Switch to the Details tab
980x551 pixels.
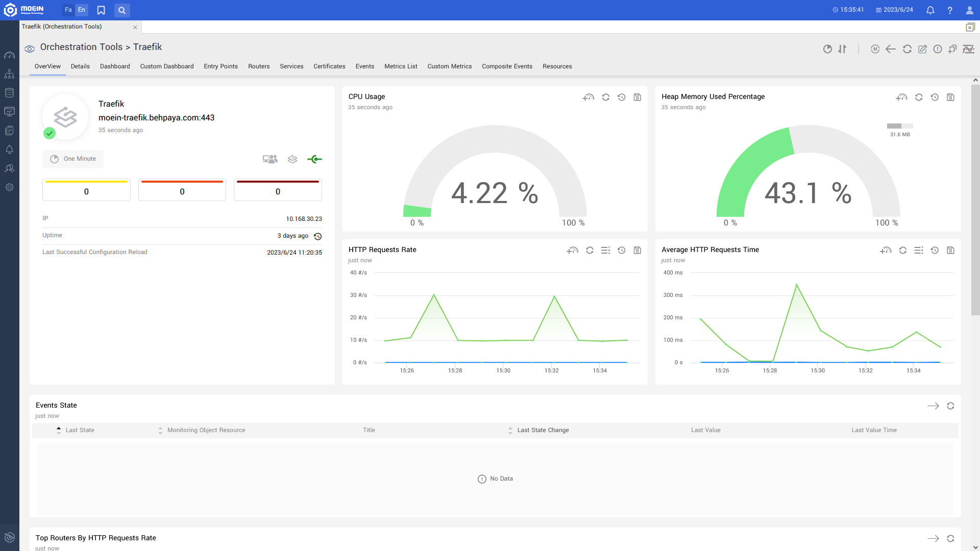coord(80,66)
